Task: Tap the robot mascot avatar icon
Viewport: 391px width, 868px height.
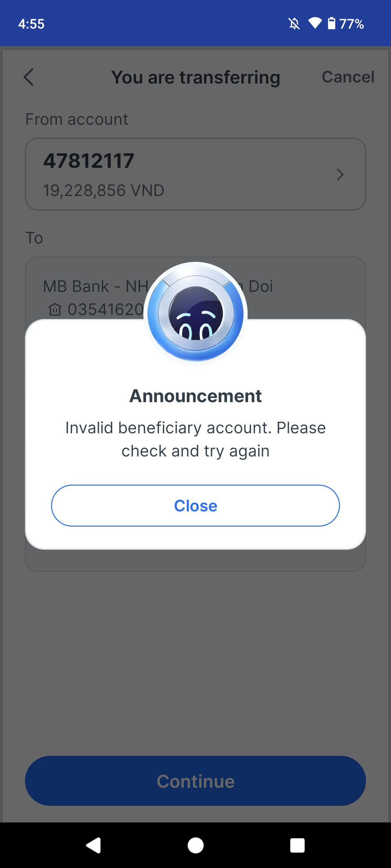Action: click(x=195, y=314)
